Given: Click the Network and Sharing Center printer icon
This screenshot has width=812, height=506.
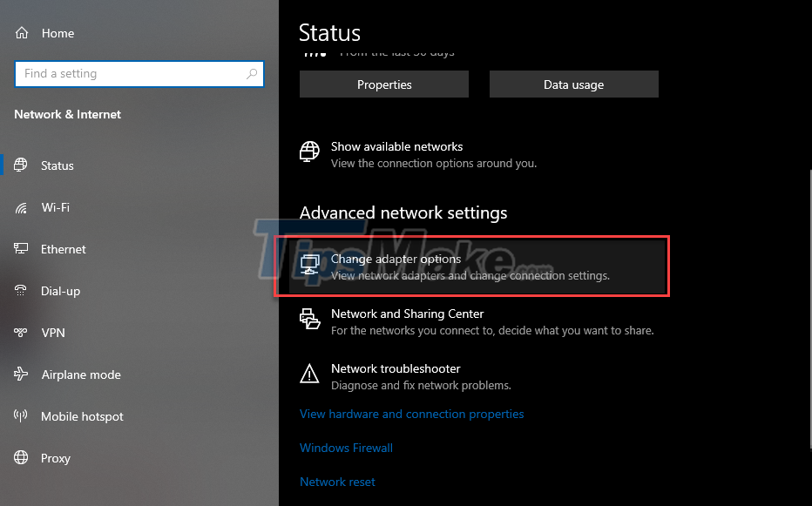Looking at the screenshot, I should coord(309,319).
